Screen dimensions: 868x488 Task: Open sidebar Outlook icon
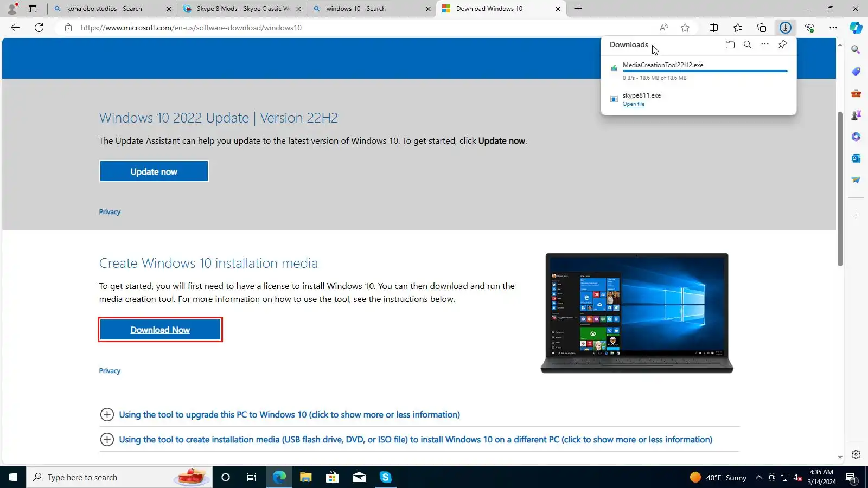856,158
